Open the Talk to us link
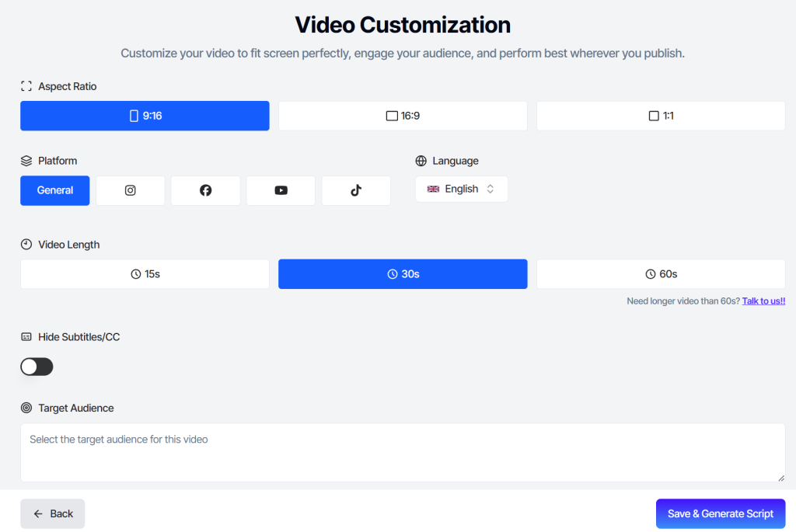The width and height of the screenshot is (796, 532). 763,301
